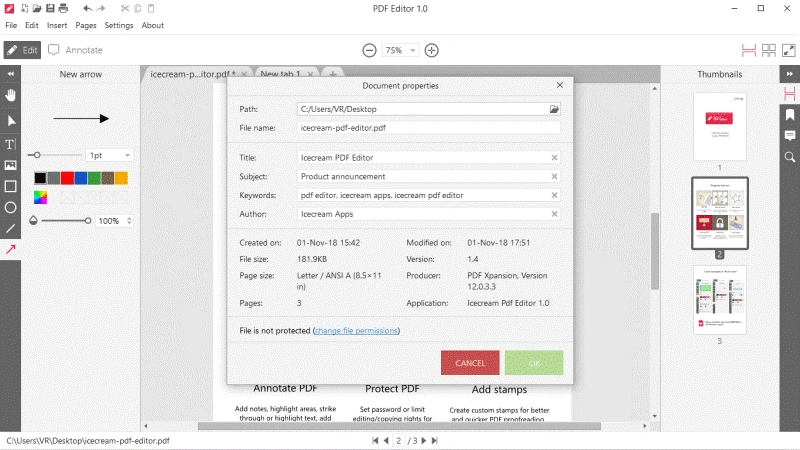Click the opacity slider handle
This screenshot has width=800, height=450.
(88, 221)
